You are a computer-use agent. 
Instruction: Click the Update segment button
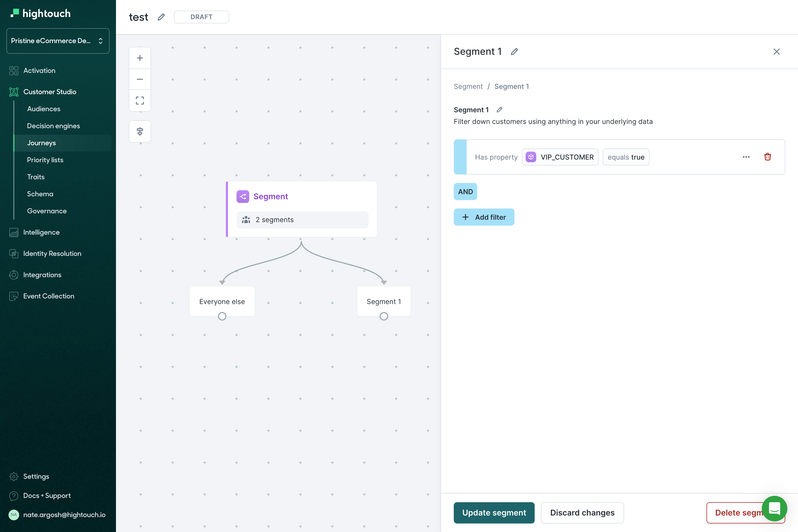pos(494,512)
